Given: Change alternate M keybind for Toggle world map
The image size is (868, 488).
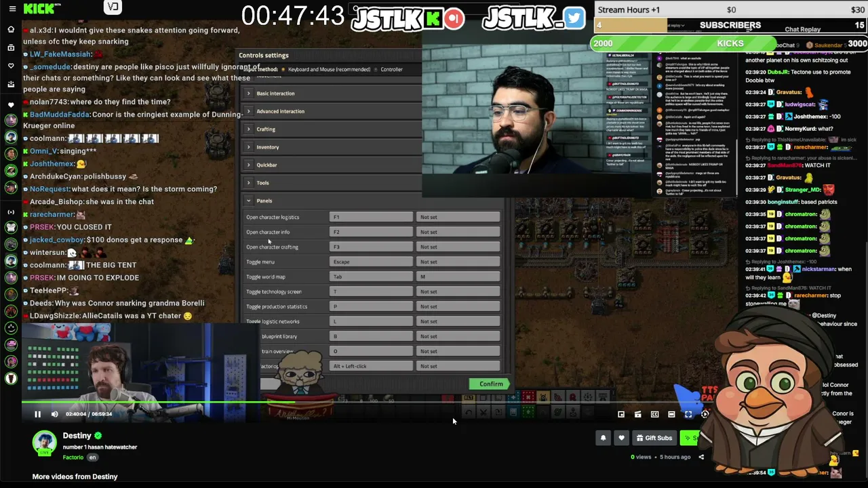Looking at the screenshot, I should point(458,277).
